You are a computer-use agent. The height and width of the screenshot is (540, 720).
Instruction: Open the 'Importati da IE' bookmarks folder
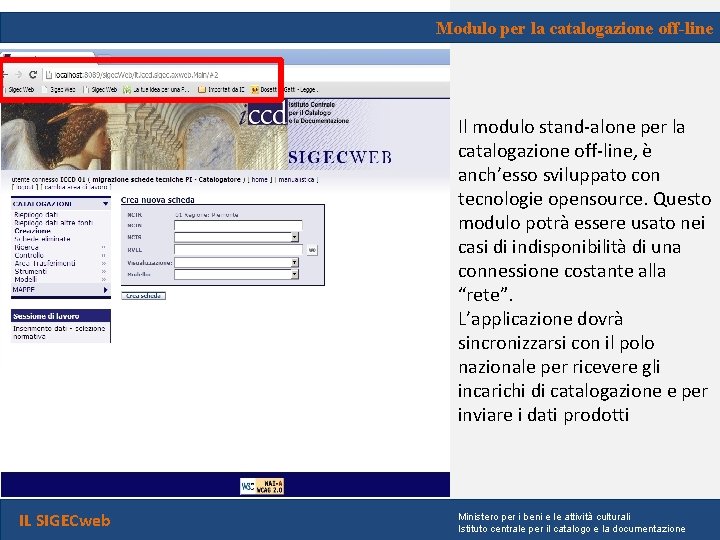[221, 90]
